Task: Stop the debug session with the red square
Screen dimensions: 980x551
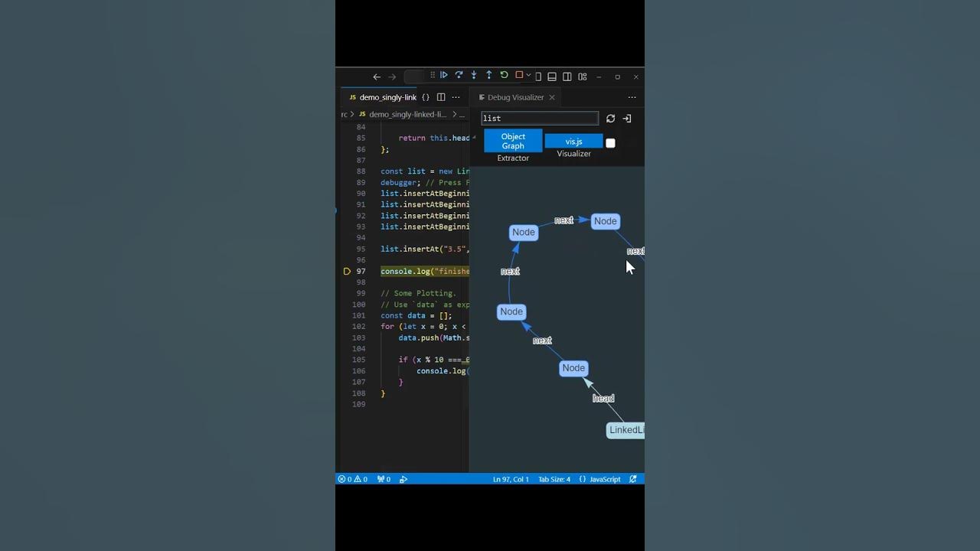Action: tap(518, 75)
